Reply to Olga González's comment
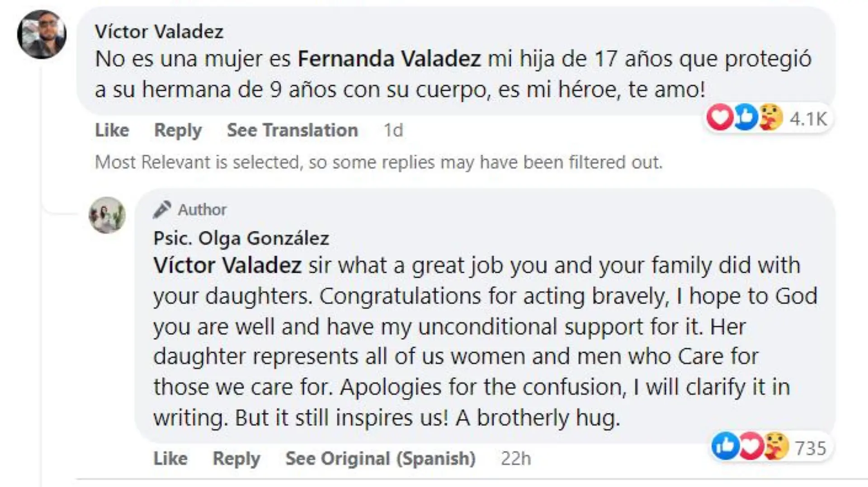Viewport: 868px width, 487px height. (236, 459)
